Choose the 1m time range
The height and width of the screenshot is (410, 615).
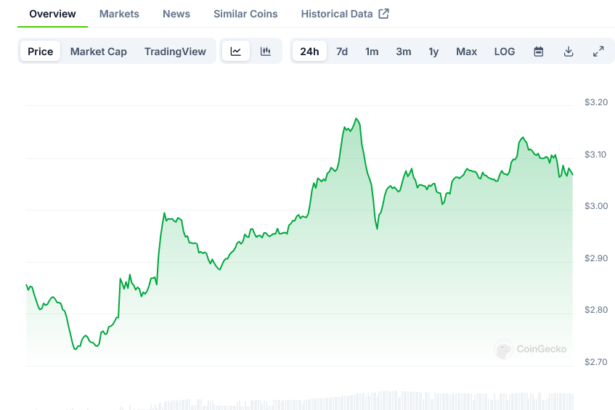tap(372, 52)
